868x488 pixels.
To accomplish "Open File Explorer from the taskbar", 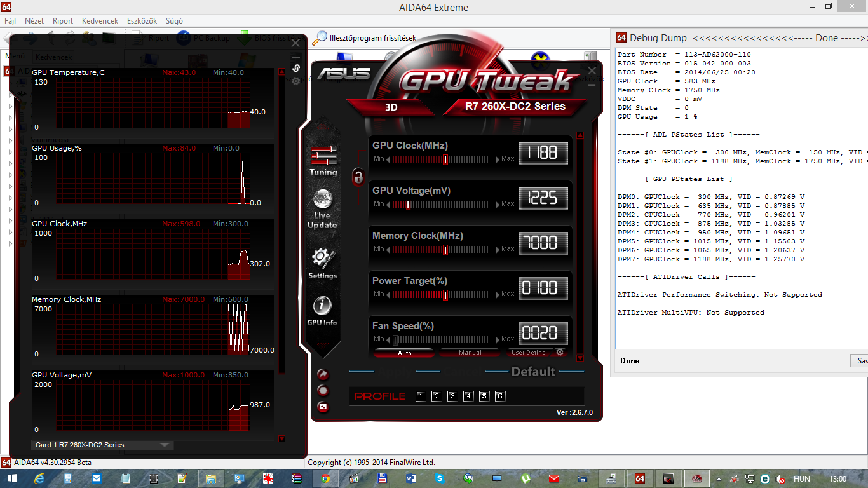I will click(210, 478).
